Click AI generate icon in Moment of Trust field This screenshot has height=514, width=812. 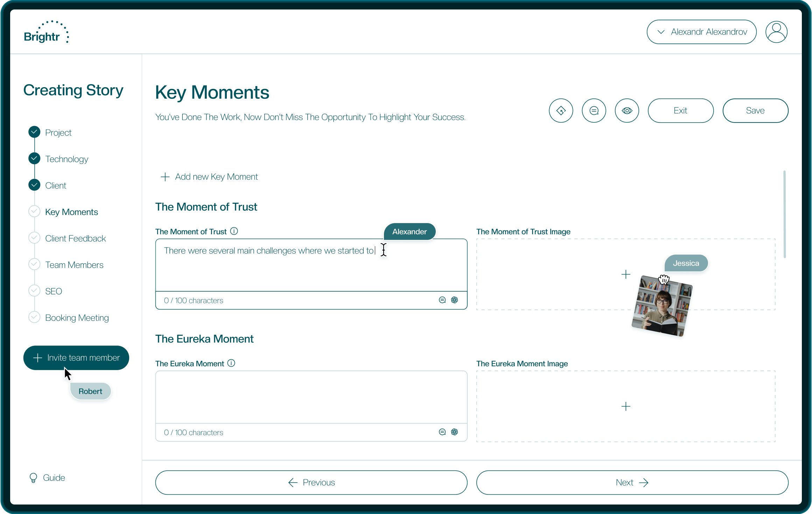(x=454, y=300)
